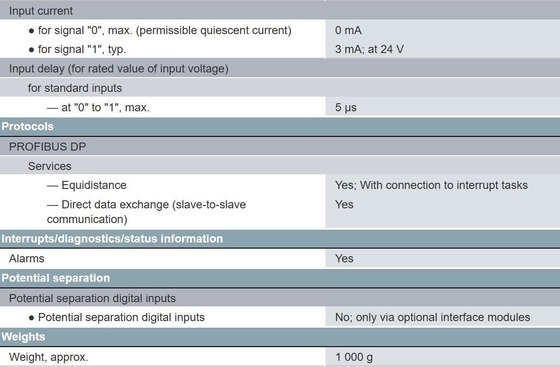Click the Alarms 'Yes' value
Screen dimensions: 560x367
pyautogui.click(x=344, y=258)
